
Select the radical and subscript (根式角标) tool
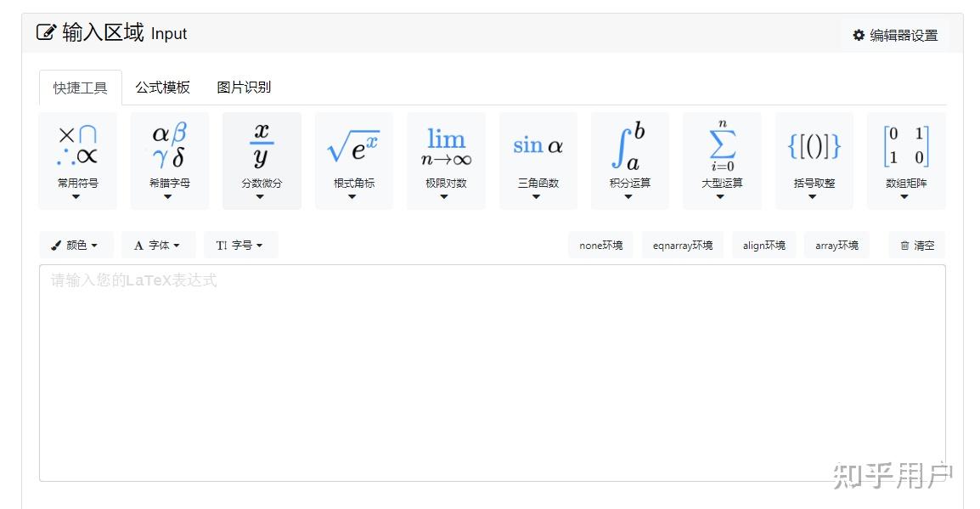[x=353, y=160]
